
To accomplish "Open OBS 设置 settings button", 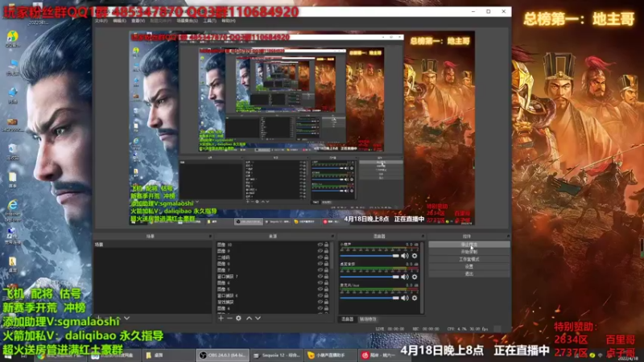I will point(469,266).
